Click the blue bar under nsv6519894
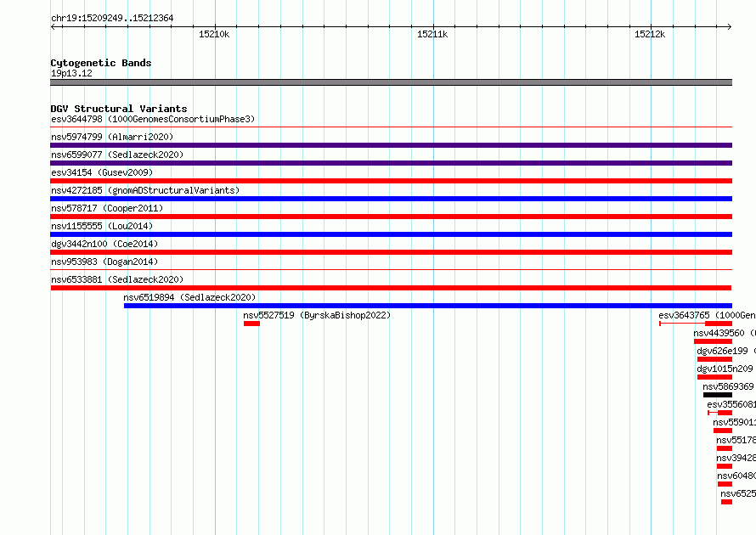This screenshot has width=756, height=535. click(x=427, y=306)
